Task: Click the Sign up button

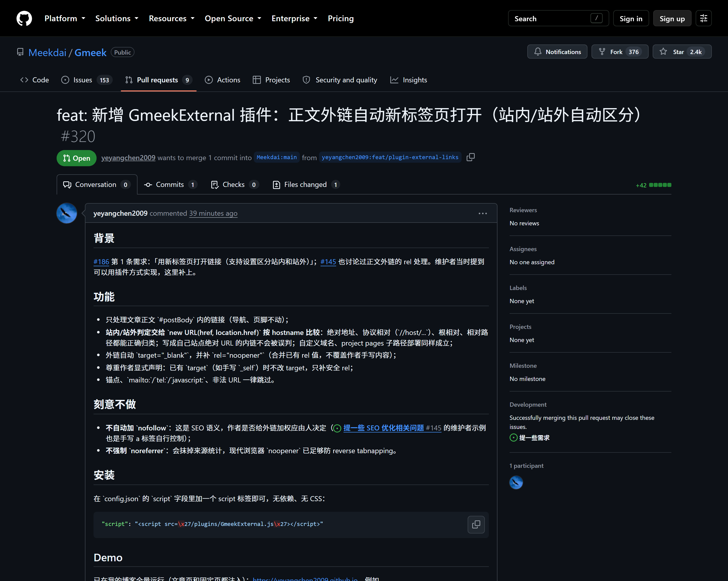Action: [x=672, y=18]
